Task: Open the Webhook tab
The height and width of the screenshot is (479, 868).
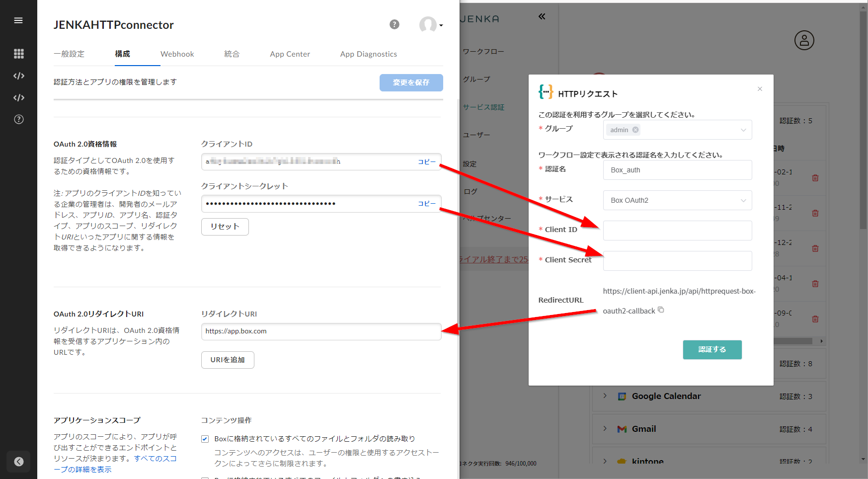Action: (177, 54)
